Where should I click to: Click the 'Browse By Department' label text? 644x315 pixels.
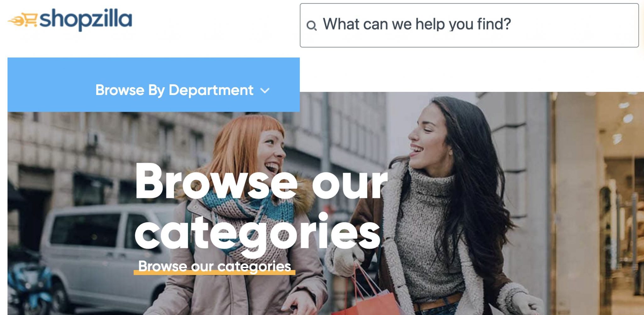coord(174,90)
